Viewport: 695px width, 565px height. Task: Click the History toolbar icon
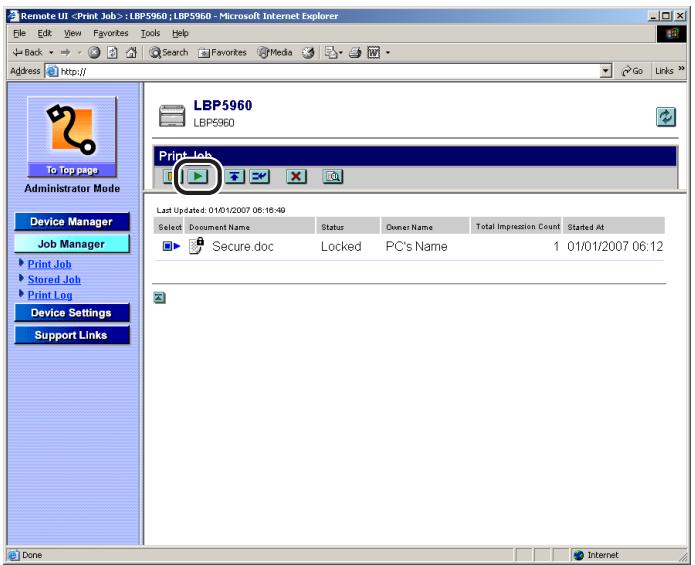pos(308,53)
